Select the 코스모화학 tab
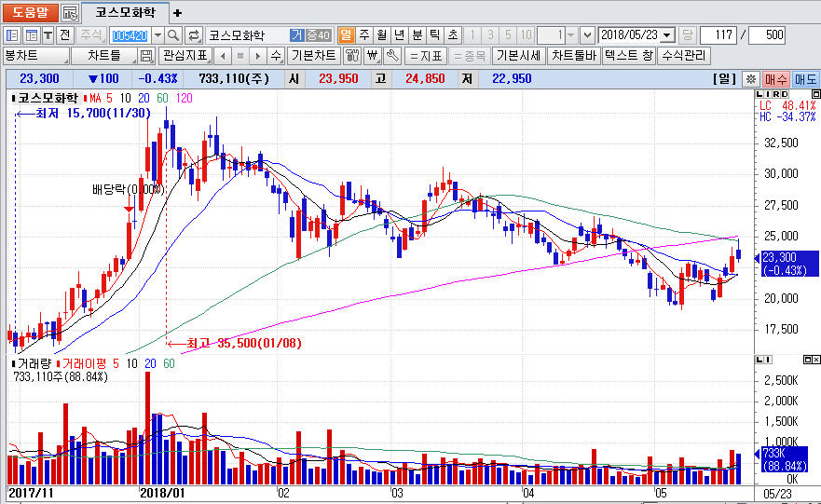 (x=124, y=13)
